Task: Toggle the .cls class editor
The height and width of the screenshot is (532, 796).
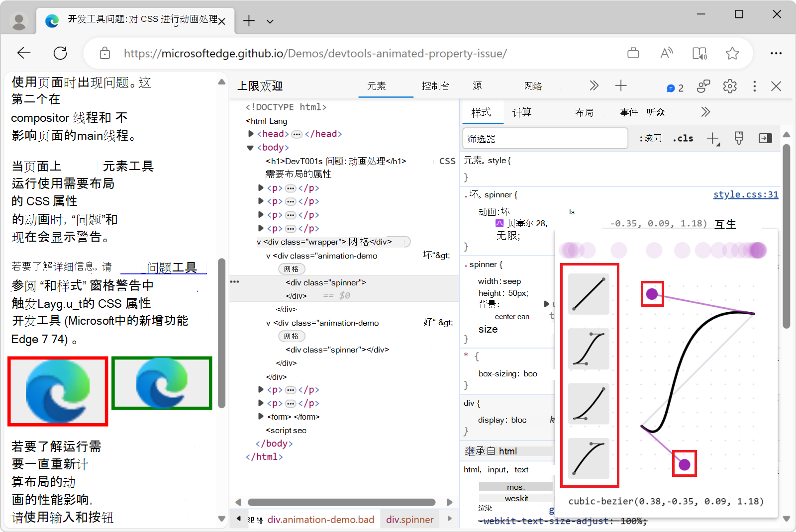Action: click(x=683, y=138)
